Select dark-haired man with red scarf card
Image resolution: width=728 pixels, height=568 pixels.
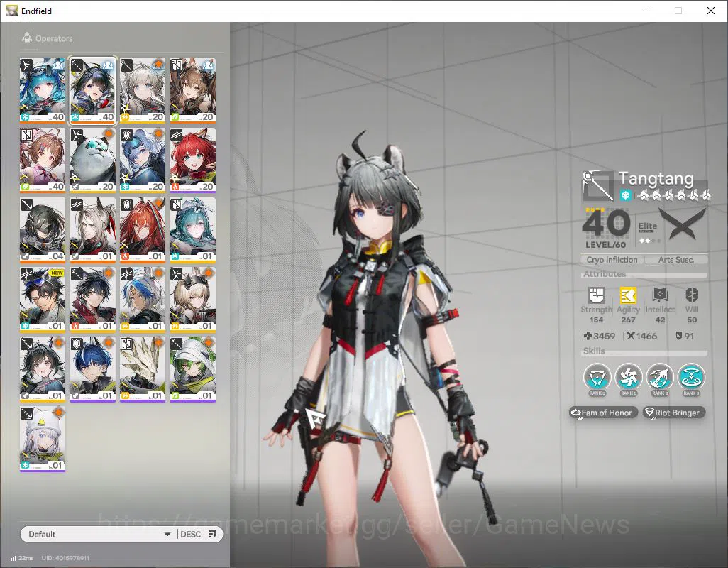coord(93,300)
